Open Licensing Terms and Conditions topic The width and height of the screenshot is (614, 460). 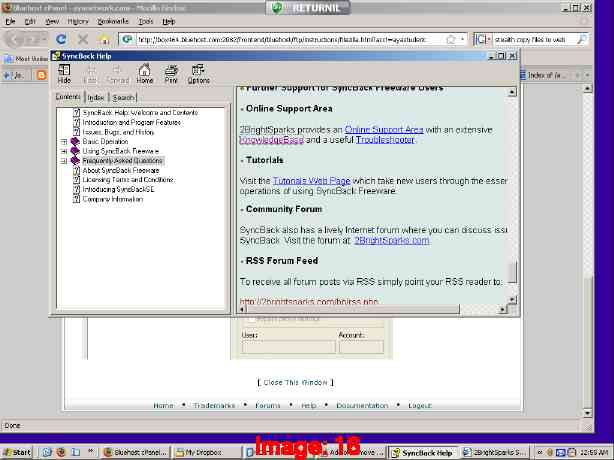[128, 180]
